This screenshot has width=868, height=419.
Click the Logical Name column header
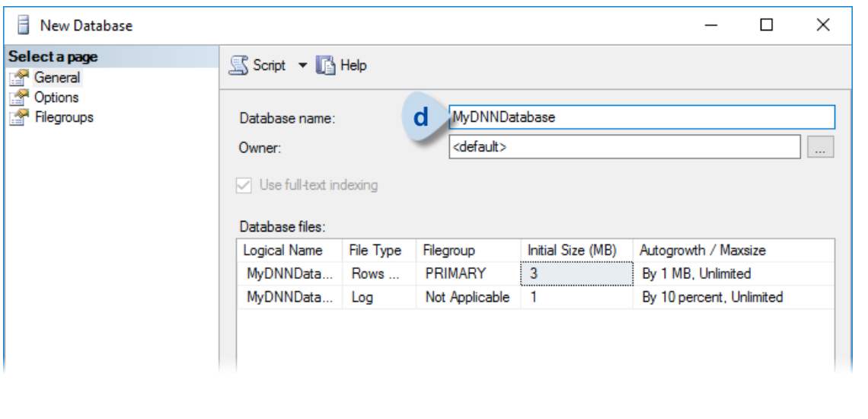click(282, 250)
